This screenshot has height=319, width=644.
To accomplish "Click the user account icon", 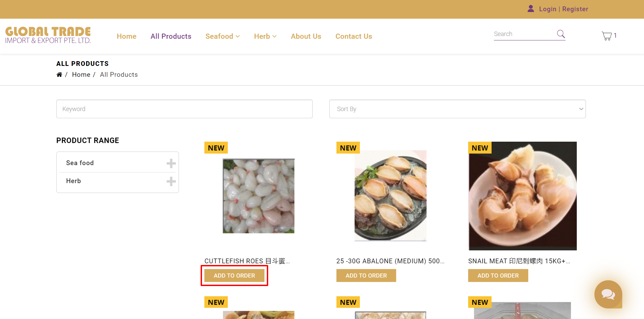I will (531, 9).
